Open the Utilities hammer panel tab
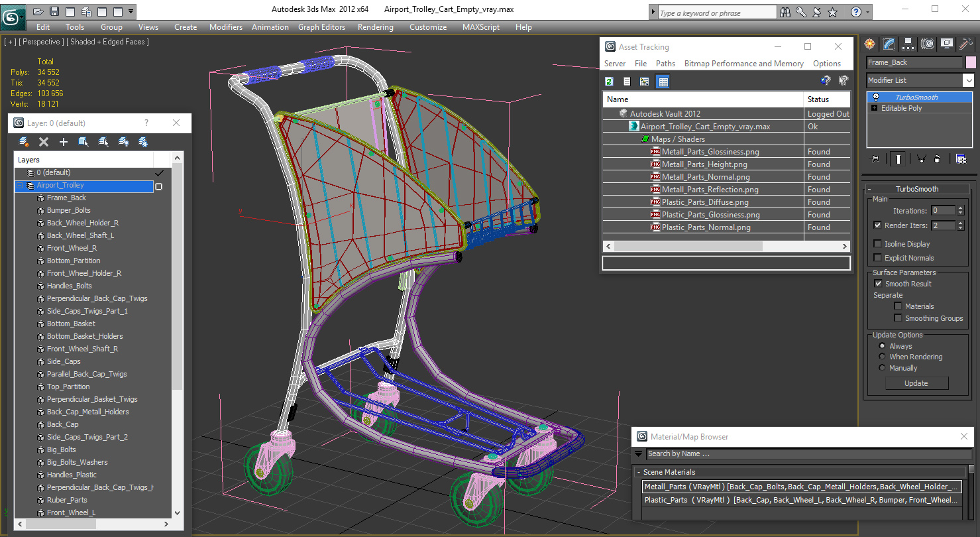Viewport: 980px width, 537px height. coord(965,44)
